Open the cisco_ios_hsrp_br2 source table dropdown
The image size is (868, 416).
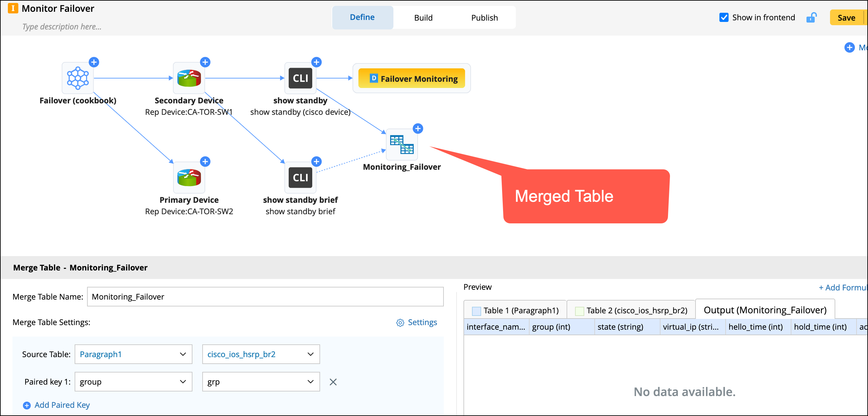coord(261,354)
